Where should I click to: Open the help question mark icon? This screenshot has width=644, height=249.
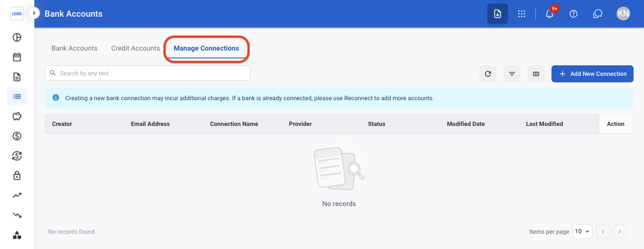coord(574,14)
